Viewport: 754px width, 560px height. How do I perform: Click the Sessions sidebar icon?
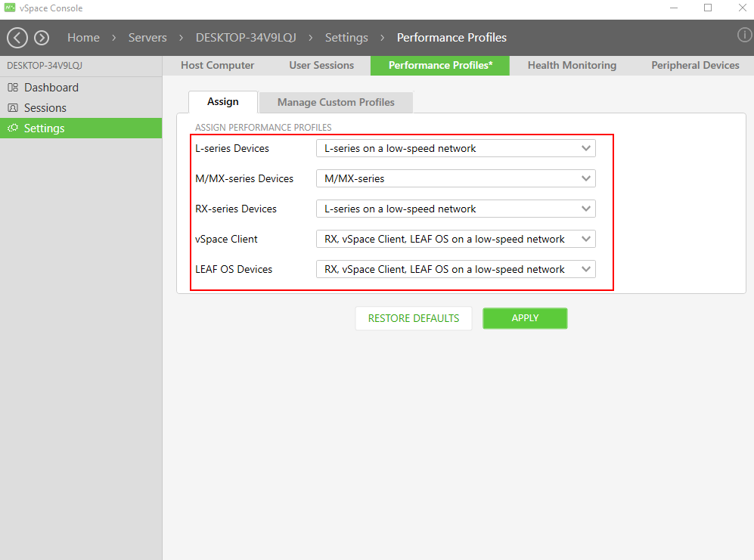click(x=13, y=107)
